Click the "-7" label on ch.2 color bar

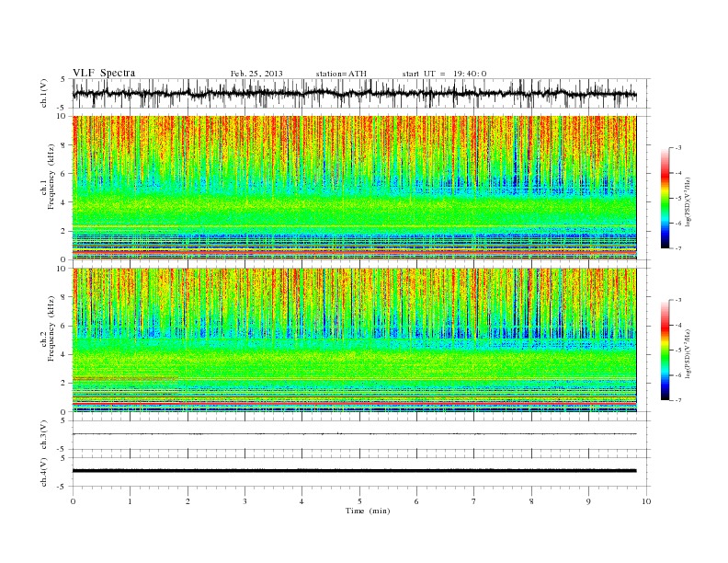pos(678,400)
